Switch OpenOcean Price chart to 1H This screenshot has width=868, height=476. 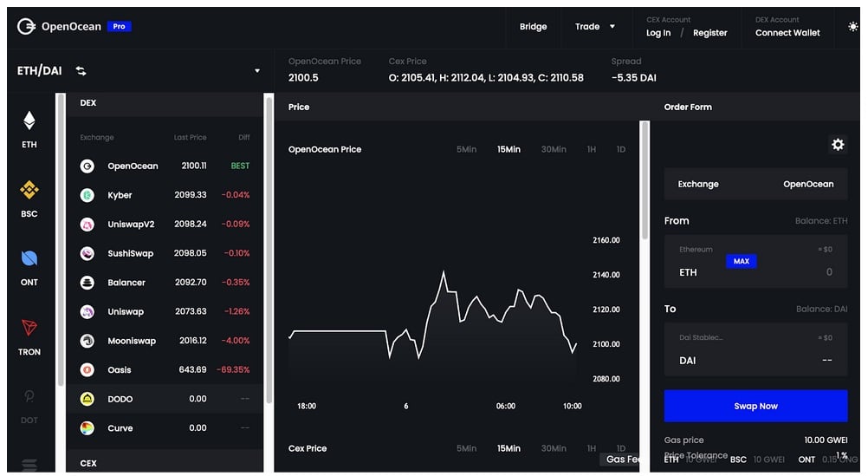pos(592,150)
